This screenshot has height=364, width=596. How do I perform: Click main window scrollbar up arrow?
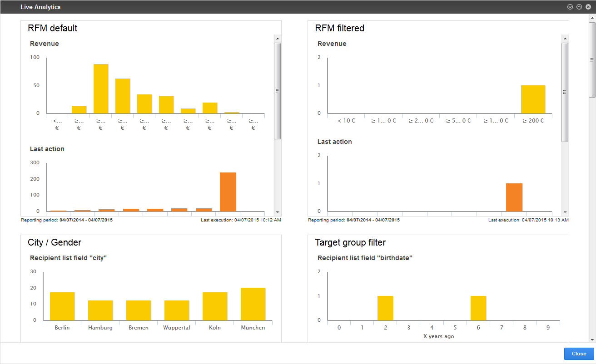click(x=592, y=17)
